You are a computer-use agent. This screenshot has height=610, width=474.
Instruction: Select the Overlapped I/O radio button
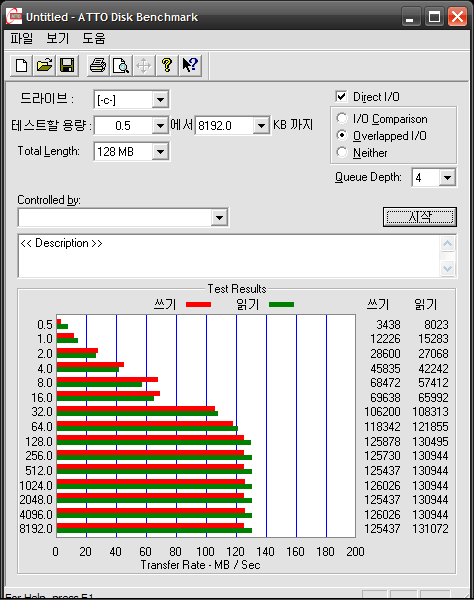pos(342,135)
